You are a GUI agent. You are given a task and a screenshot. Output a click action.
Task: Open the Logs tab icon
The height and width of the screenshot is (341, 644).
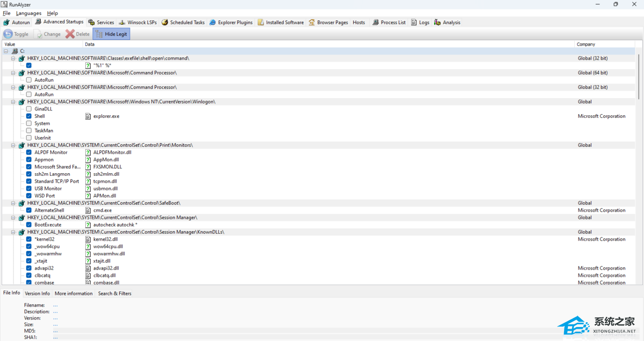pos(414,23)
